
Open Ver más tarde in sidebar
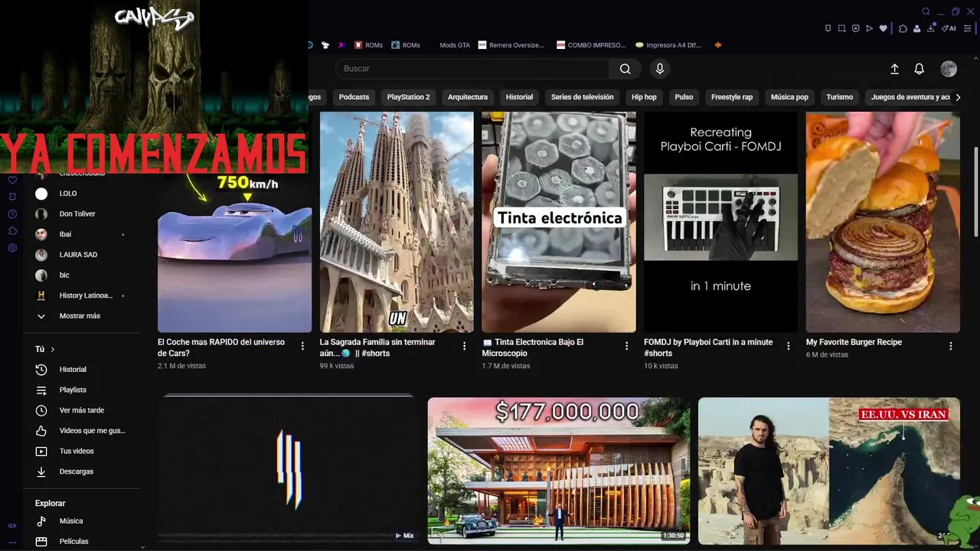coord(82,410)
